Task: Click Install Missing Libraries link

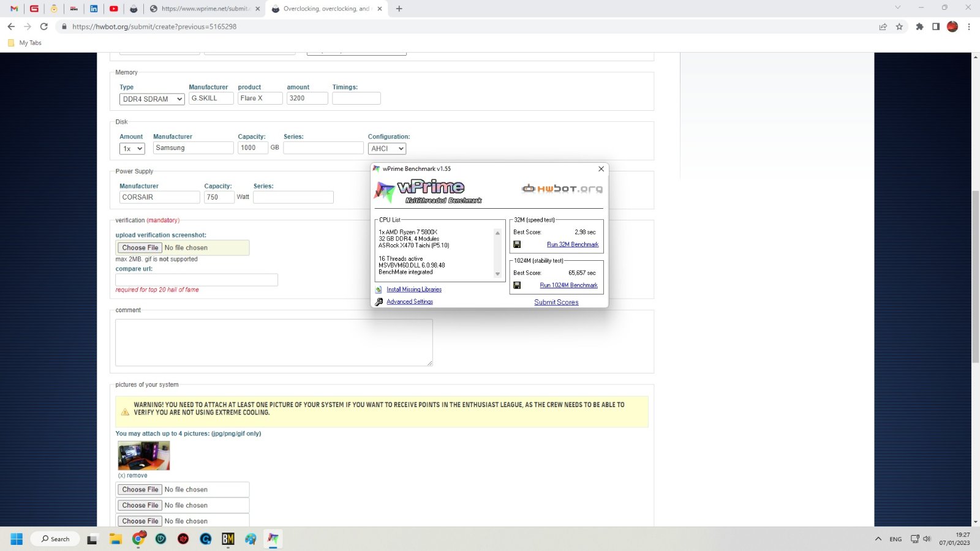Action: (414, 290)
